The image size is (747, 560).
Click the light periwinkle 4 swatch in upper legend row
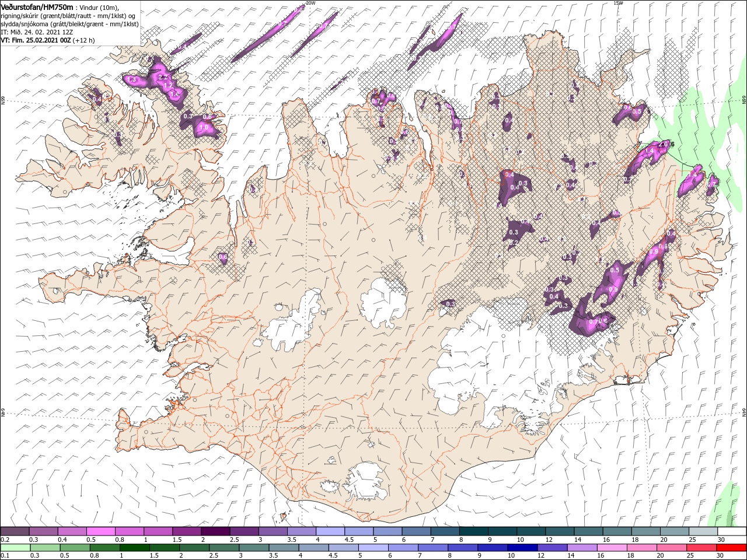pos(330,531)
